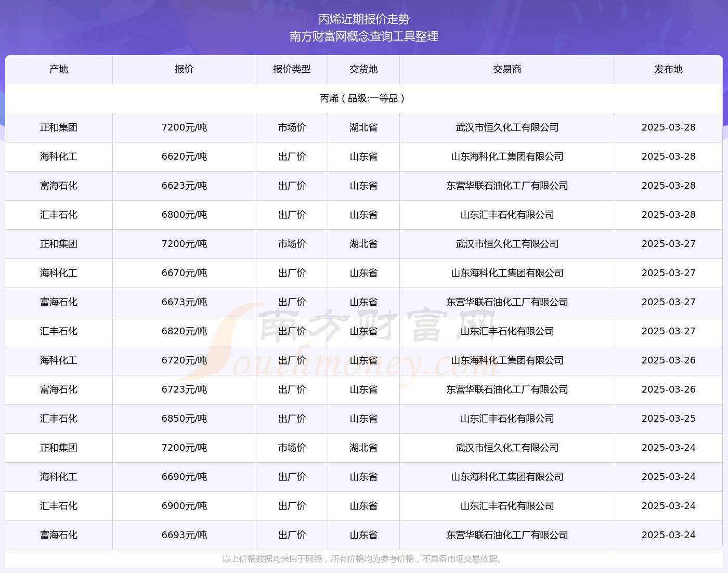728x573 pixels.
Task: Select price 6900元/吨
Action: (184, 506)
